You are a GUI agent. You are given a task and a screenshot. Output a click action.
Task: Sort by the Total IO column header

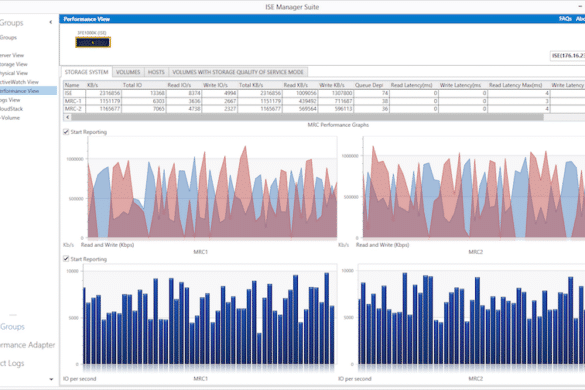tap(144, 85)
